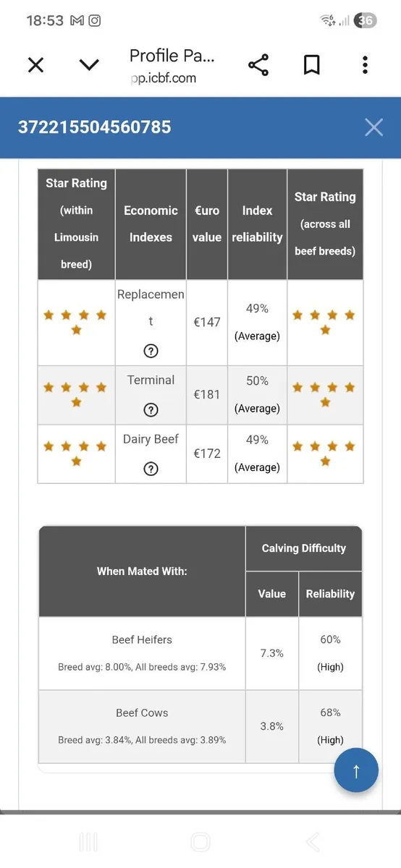Screen dimensions: 401x868
Task: Open Android recent apps navigation button
Action: pos(88,842)
